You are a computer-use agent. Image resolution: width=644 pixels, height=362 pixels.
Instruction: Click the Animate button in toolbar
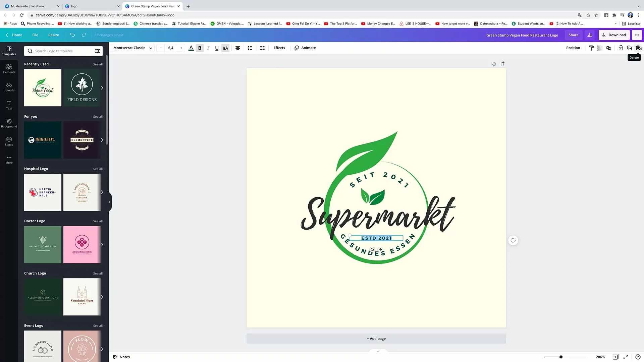308,48
